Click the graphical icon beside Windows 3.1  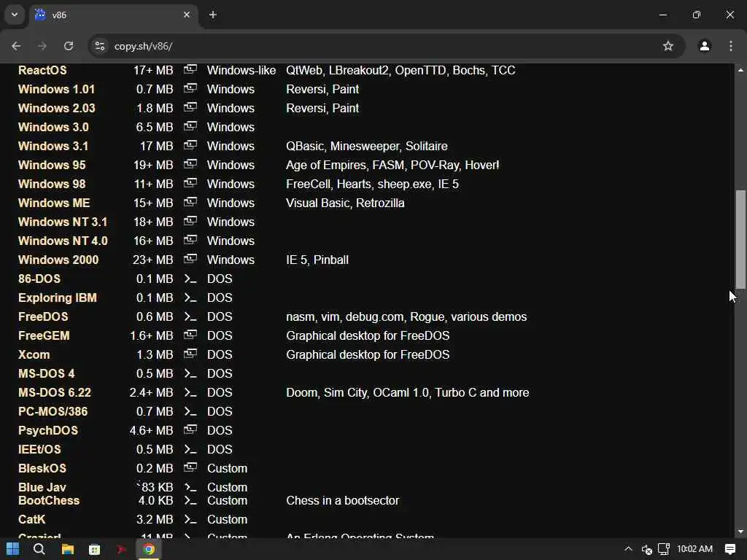(x=190, y=145)
